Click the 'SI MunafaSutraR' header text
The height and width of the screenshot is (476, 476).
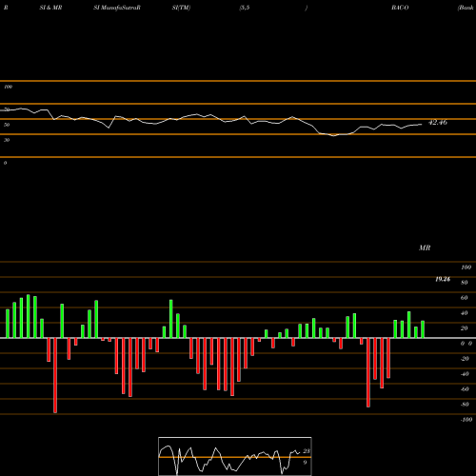tap(117, 8)
